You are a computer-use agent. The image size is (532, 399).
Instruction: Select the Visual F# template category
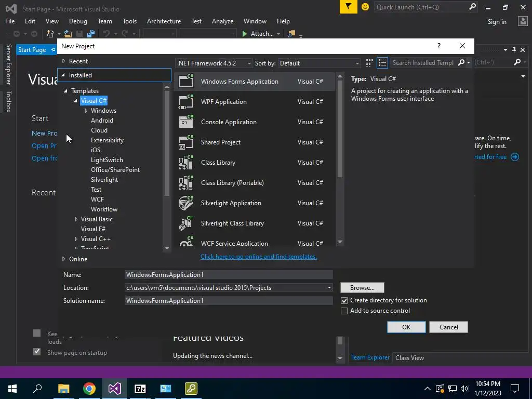tap(93, 229)
